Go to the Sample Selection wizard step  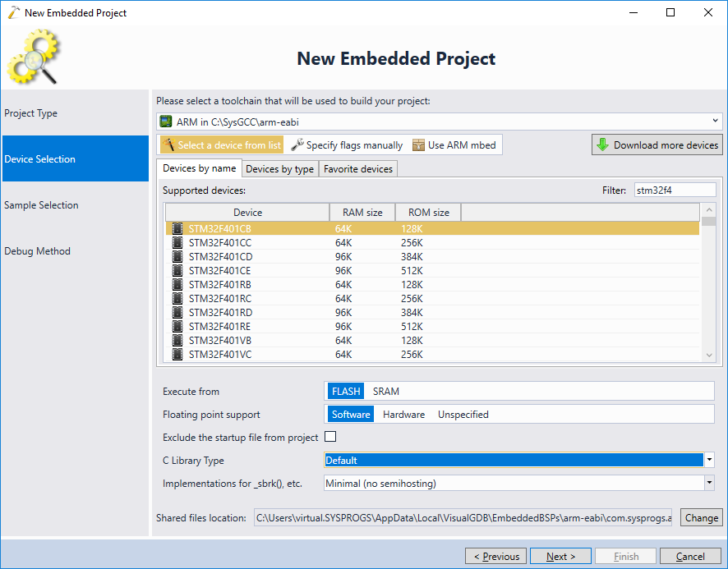pos(76,204)
